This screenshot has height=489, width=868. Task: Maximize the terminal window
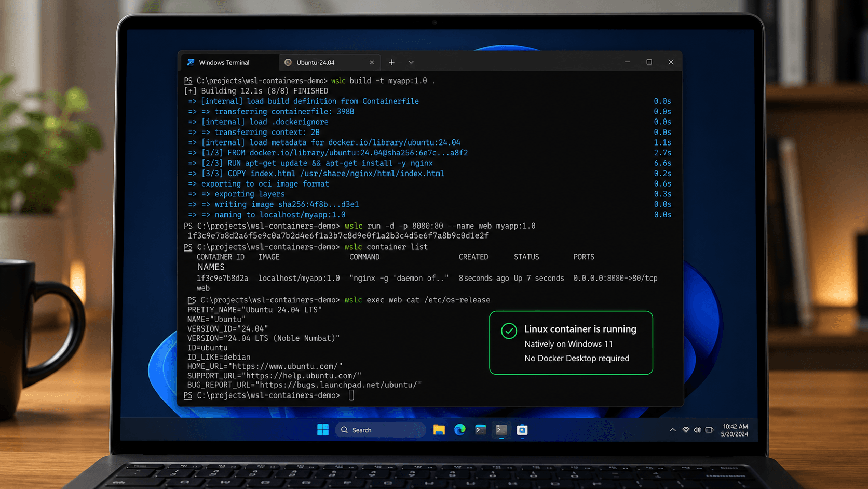(x=649, y=62)
